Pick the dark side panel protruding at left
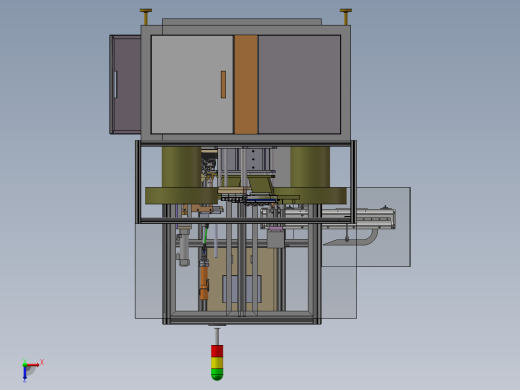Viewport: 520px width, 390px height. [125, 85]
